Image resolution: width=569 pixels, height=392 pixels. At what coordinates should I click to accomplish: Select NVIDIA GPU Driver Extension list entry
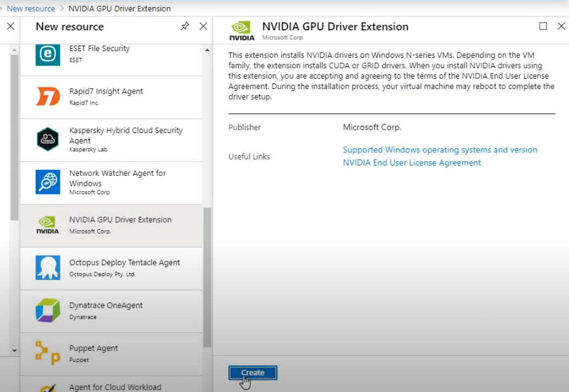111,225
